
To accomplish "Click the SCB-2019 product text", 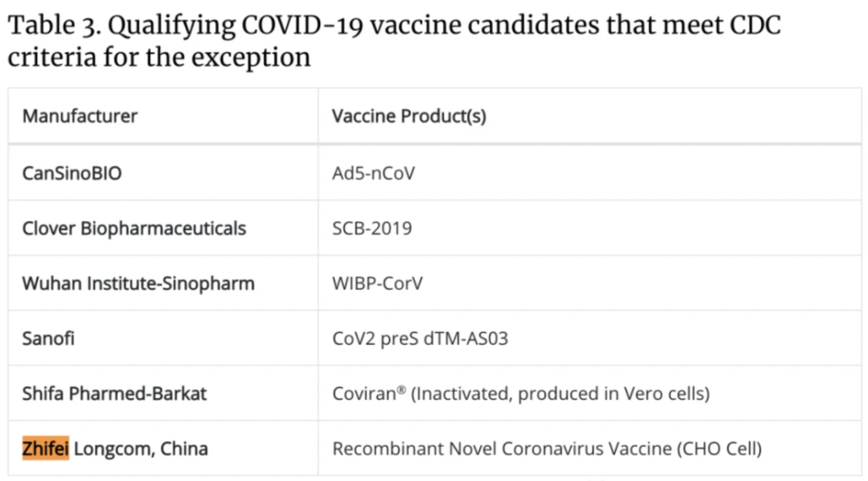I will coord(372,228).
